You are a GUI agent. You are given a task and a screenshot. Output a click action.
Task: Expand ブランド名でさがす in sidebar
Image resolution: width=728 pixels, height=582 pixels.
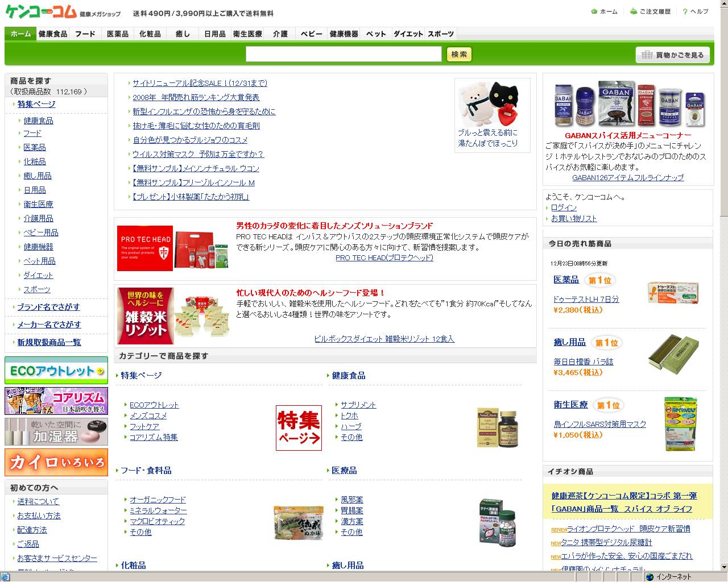48,307
